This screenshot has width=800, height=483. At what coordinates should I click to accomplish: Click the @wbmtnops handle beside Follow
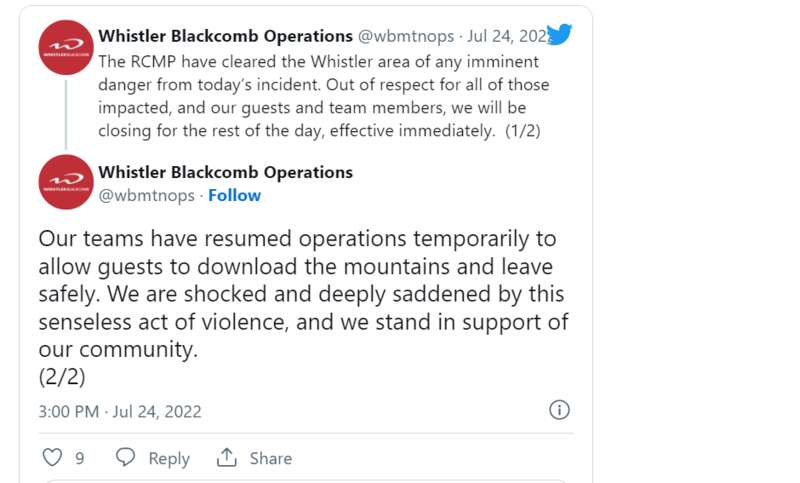tap(146, 195)
